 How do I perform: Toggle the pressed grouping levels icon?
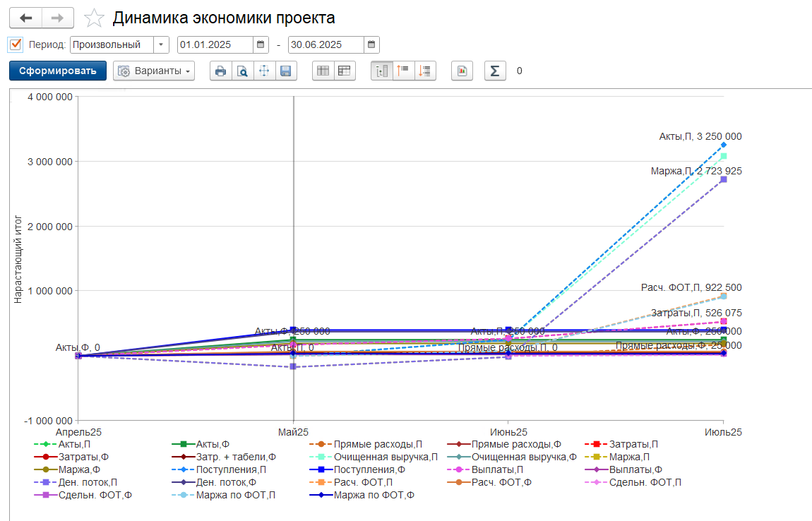pos(382,71)
